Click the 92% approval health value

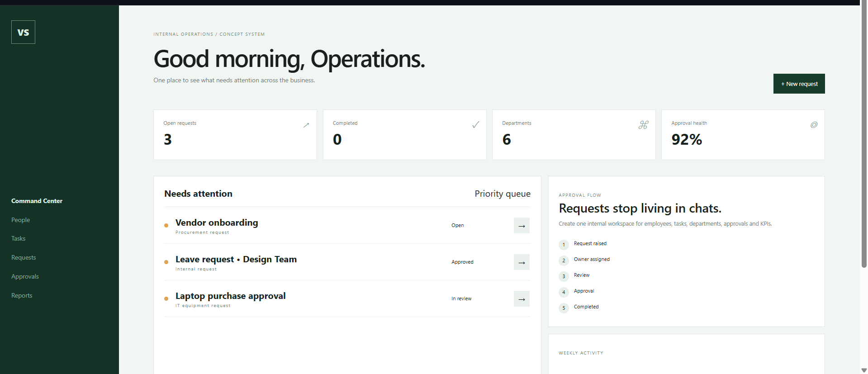click(687, 139)
